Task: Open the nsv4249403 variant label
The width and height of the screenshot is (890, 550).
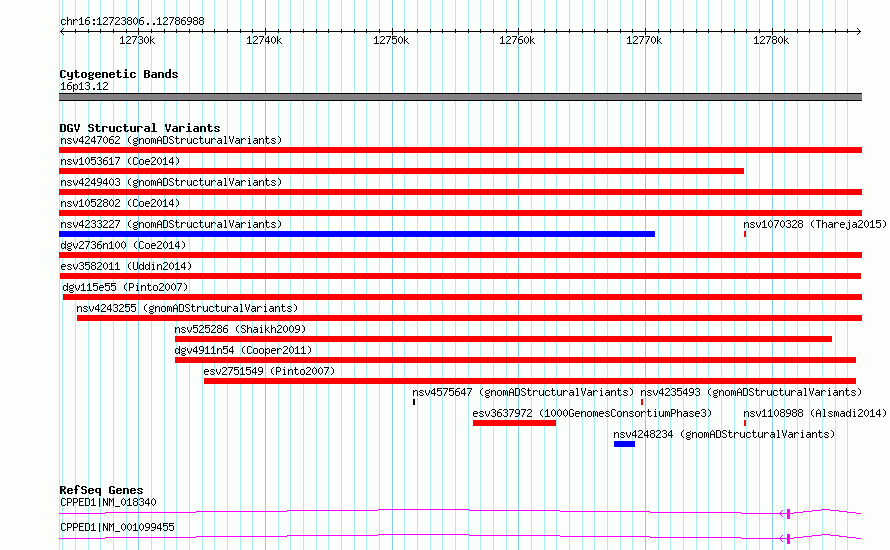Action: [x=171, y=182]
